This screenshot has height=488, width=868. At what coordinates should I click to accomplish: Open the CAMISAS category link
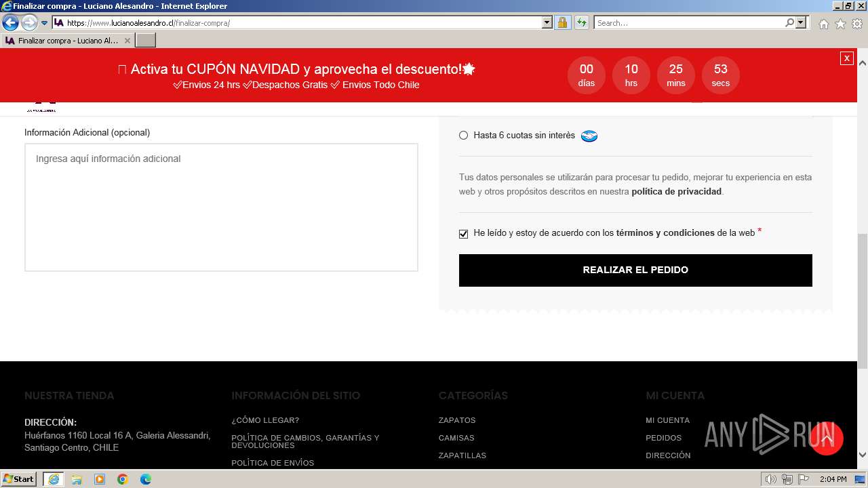456,438
